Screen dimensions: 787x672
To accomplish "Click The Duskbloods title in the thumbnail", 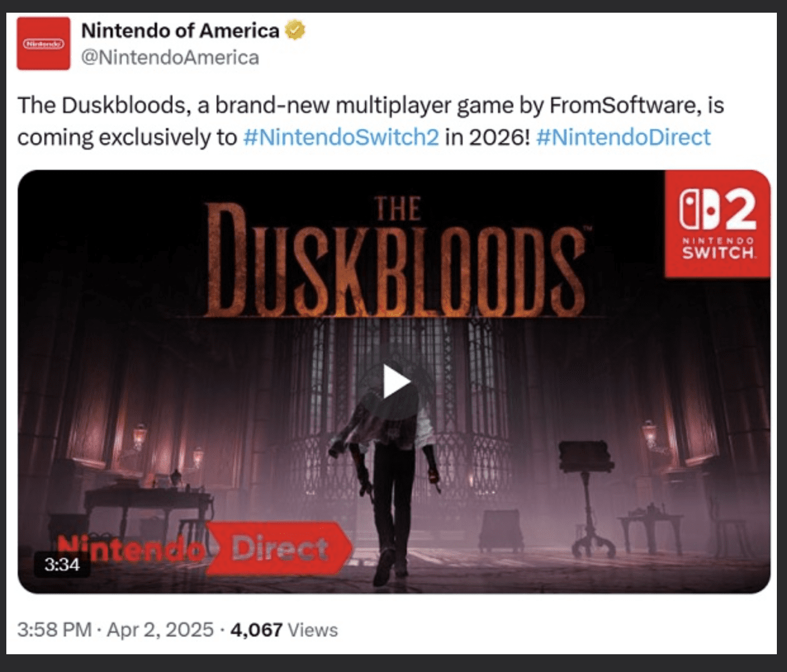I will [x=396, y=257].
